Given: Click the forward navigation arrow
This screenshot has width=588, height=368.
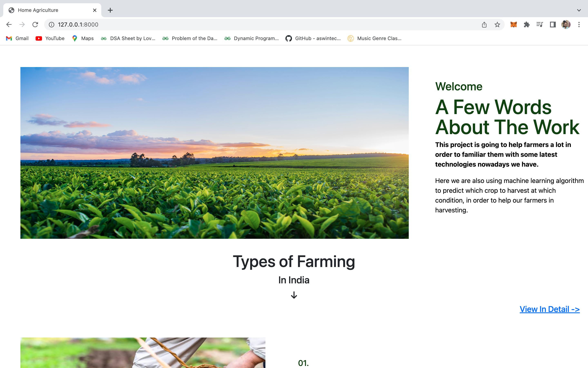Looking at the screenshot, I should (x=22, y=25).
